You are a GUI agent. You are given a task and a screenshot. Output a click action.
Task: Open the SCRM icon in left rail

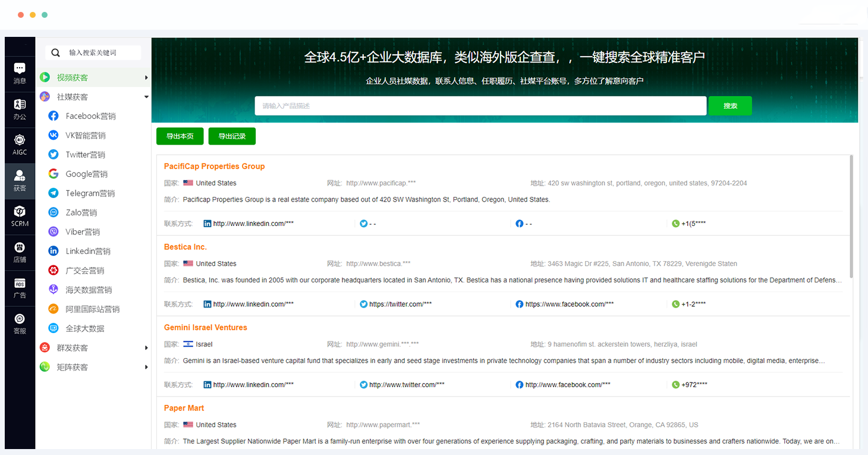[20, 216]
